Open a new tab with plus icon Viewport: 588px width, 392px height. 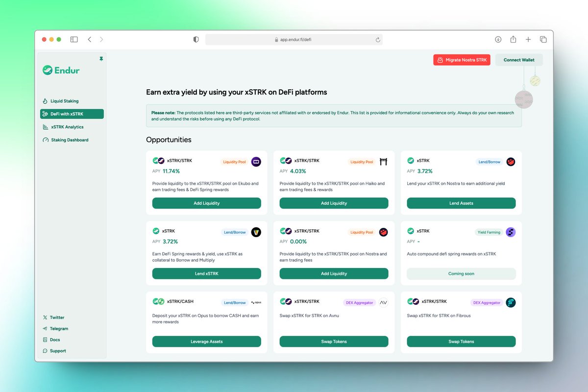click(528, 39)
